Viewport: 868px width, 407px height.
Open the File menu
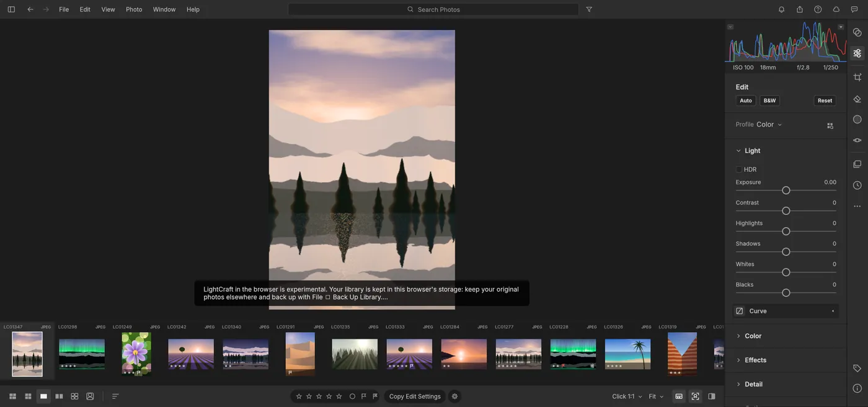[x=64, y=9]
